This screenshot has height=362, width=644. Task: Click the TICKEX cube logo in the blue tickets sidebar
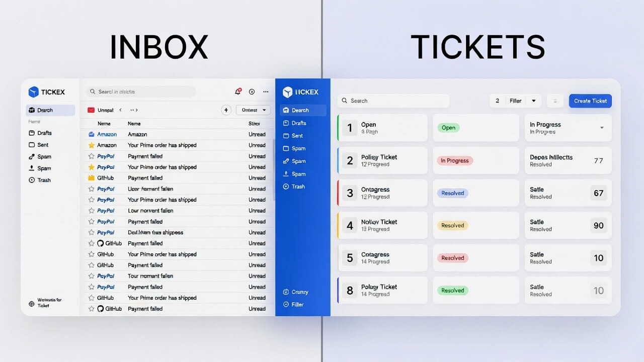tap(288, 92)
